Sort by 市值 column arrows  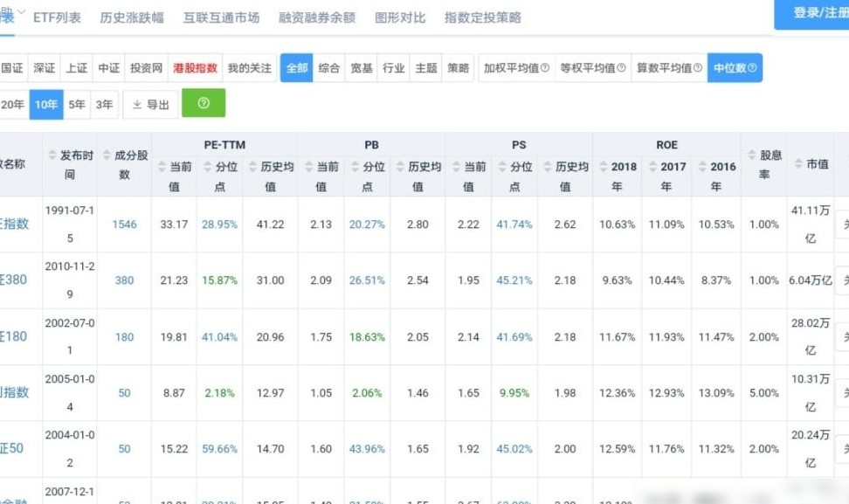coord(798,163)
